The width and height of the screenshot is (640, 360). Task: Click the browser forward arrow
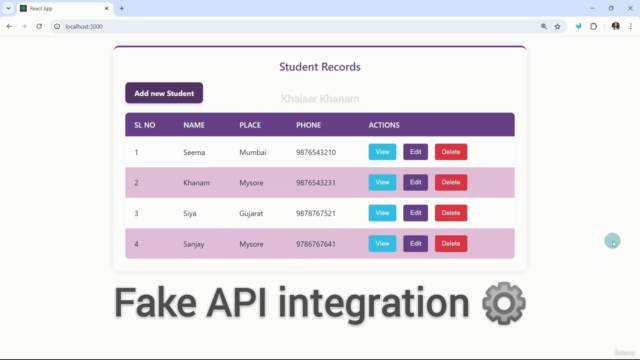coord(24,27)
